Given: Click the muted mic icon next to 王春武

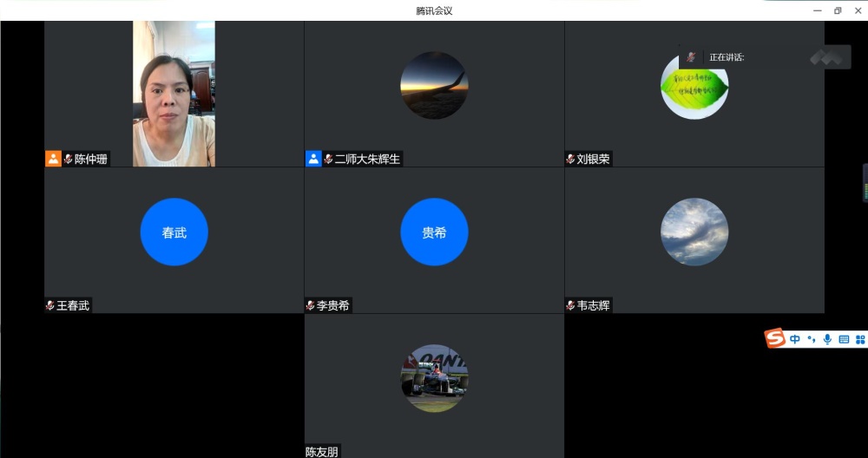Looking at the screenshot, I should (x=50, y=306).
